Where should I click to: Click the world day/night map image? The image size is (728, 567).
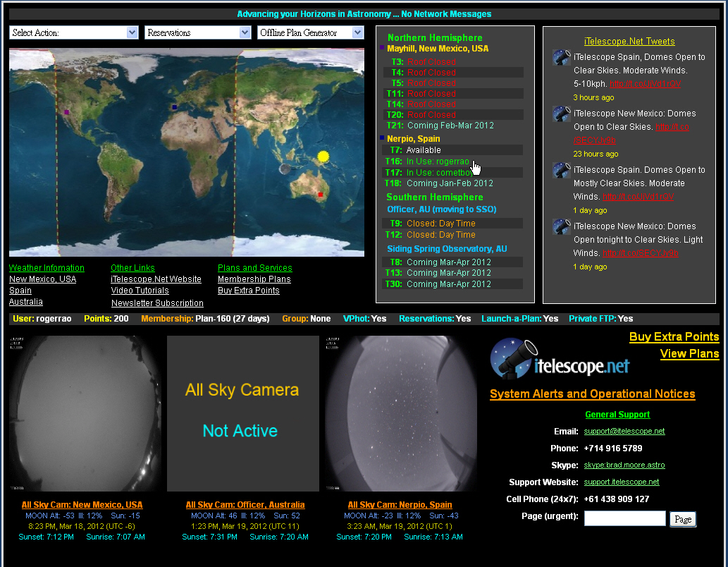(x=187, y=152)
